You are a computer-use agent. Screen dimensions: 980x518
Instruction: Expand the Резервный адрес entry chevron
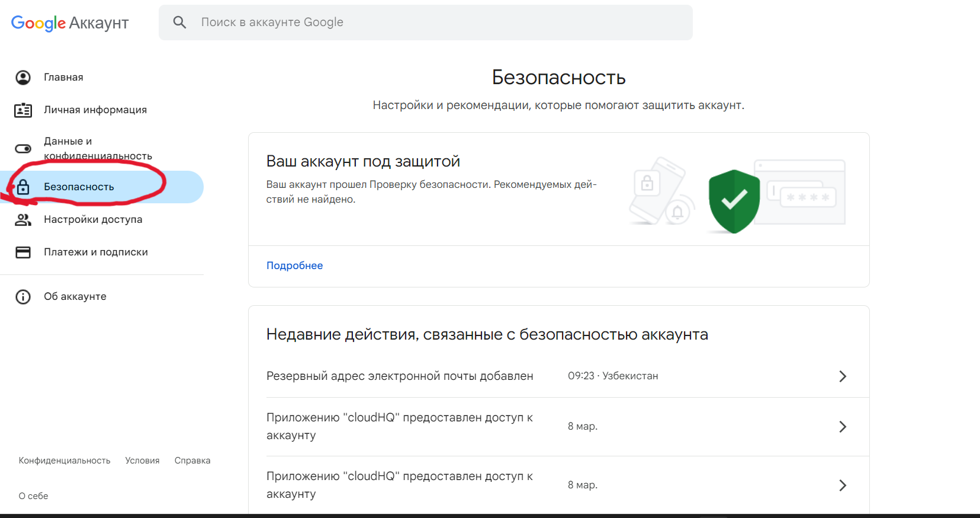[843, 376]
